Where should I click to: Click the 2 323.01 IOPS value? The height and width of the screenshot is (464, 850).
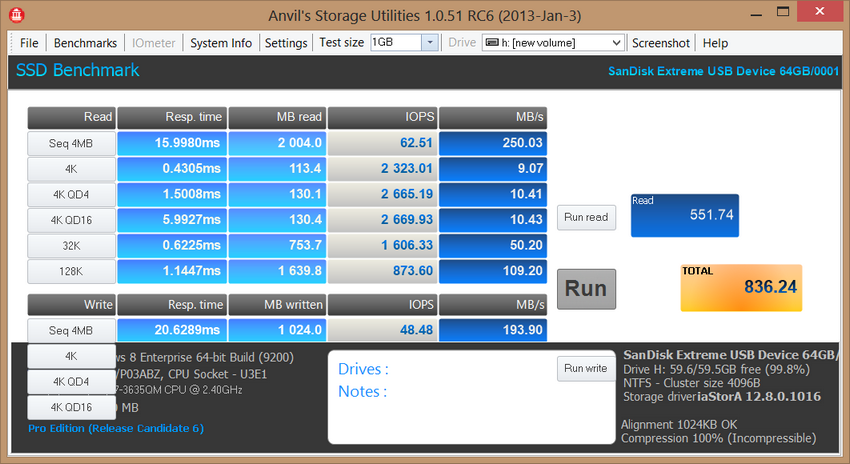click(383, 169)
